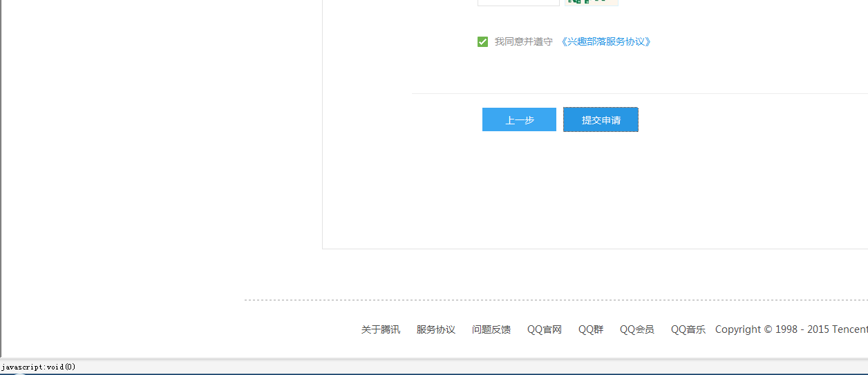Viewport: 868px width, 375px height.
Task: Click the 我同意并遵守 label text
Action: pyautogui.click(x=523, y=42)
